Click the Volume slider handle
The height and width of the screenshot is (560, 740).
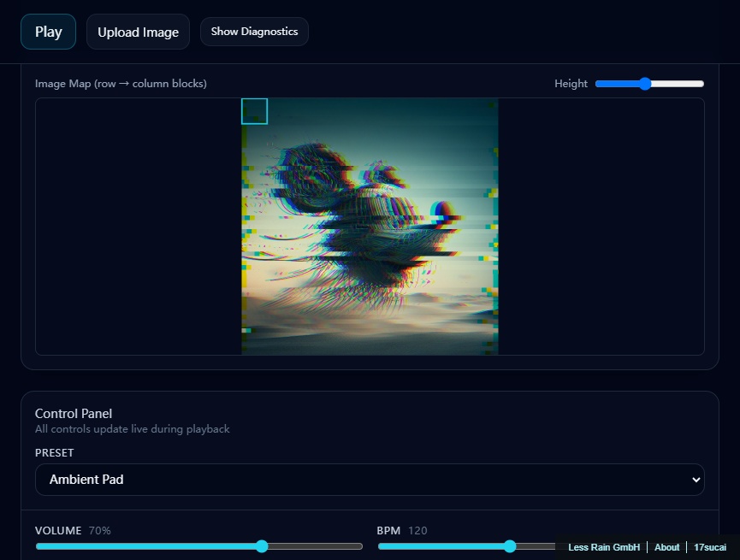(x=262, y=546)
